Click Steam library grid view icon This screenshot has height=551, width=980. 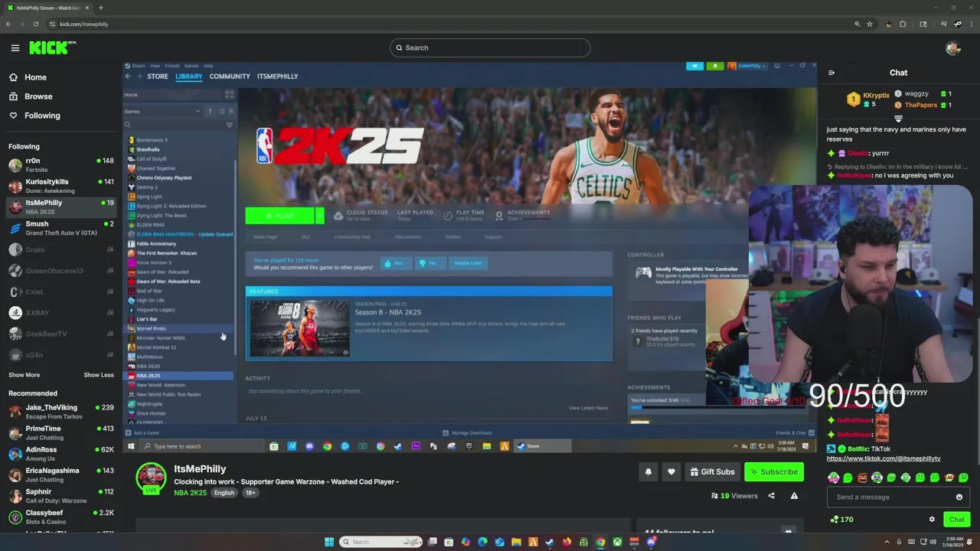(229, 95)
